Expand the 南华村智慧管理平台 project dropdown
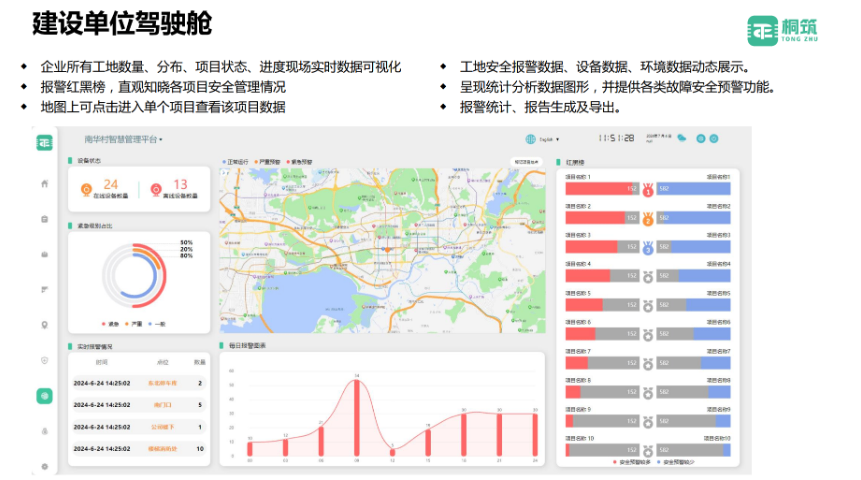 (x=124, y=139)
